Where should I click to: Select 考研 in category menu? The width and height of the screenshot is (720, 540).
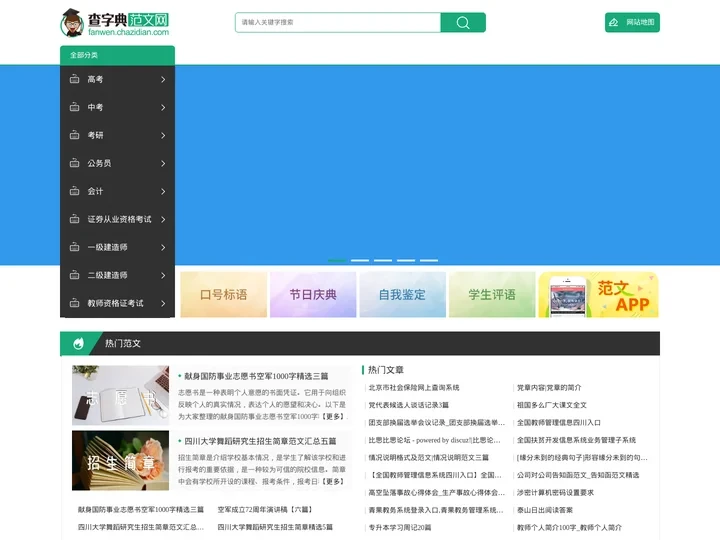[95, 135]
